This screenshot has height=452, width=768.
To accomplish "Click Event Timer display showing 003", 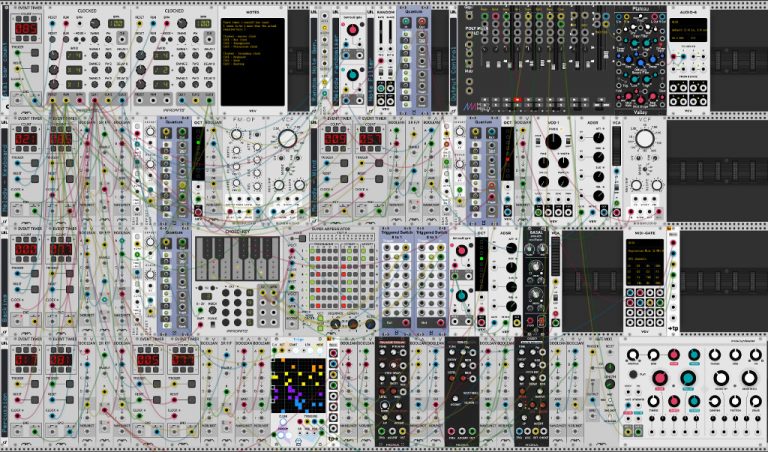I will tap(61, 359).
